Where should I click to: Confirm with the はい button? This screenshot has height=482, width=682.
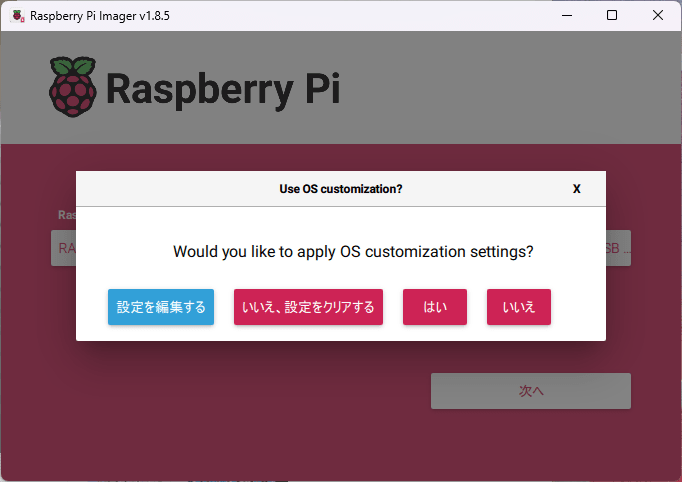pos(435,307)
